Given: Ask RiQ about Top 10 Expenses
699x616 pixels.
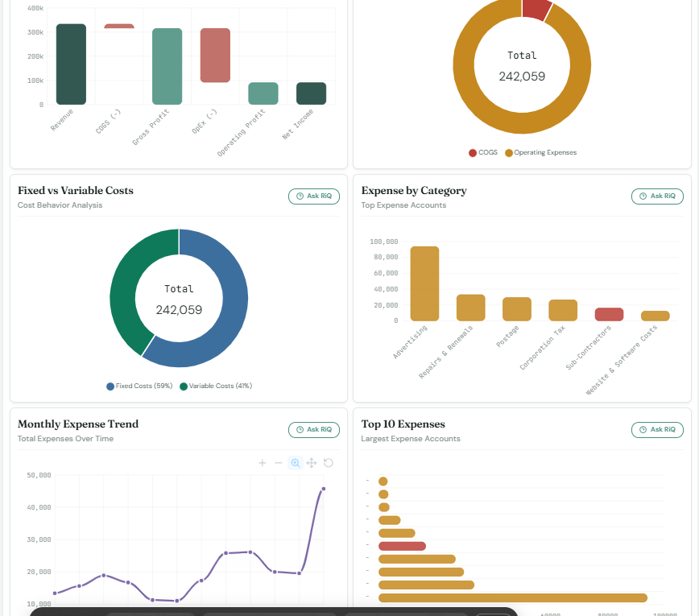Looking at the screenshot, I should coord(657,430).
